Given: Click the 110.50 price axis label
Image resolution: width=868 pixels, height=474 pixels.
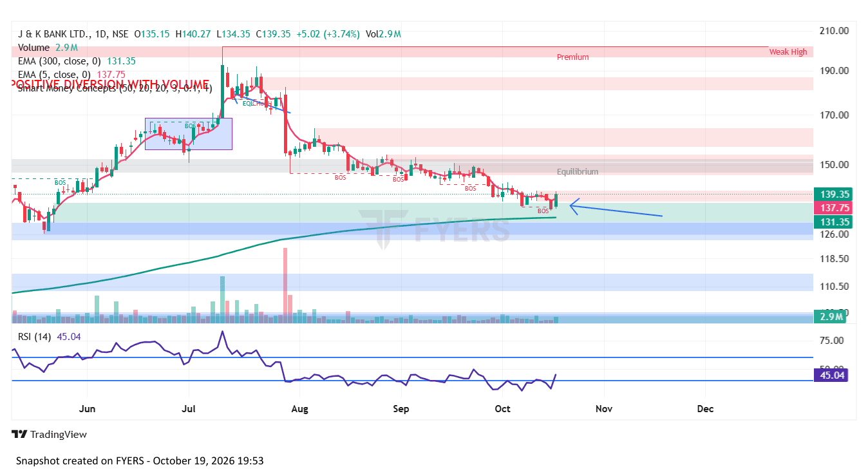Looking at the screenshot, I should click(835, 287).
